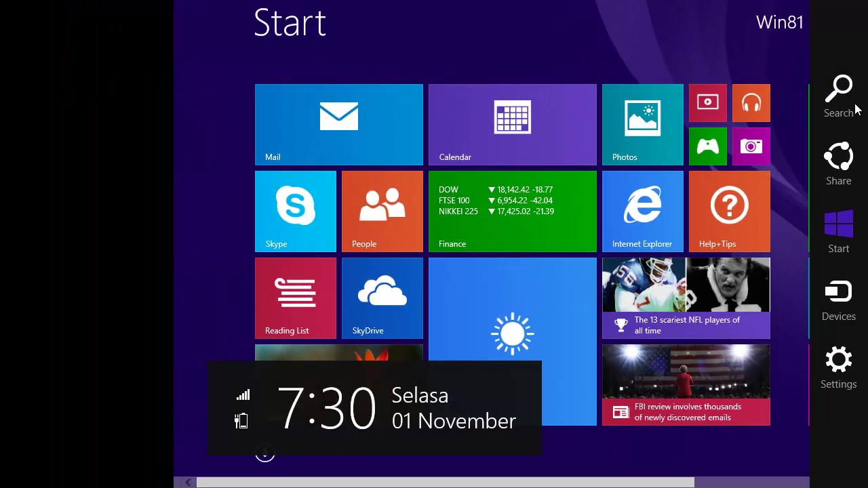Click the 'FTSE 100' index row

point(496,201)
